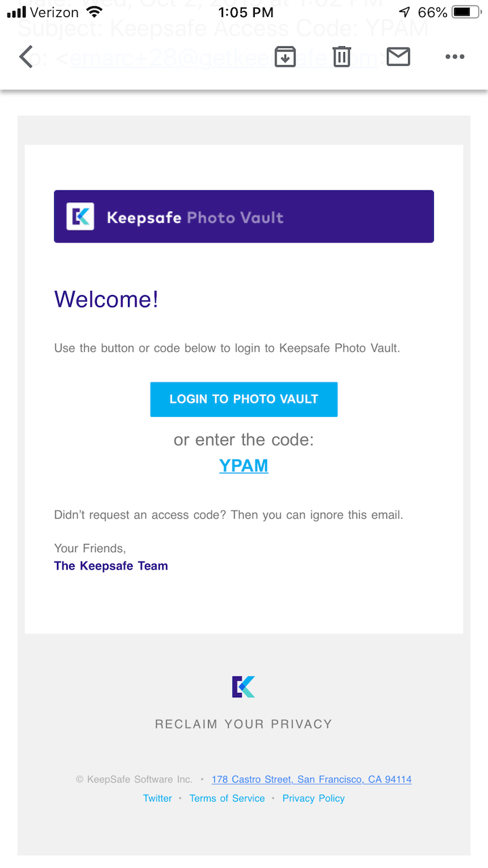The width and height of the screenshot is (488, 868).
Task: Select the Keepsafe K logo in the footer
Action: coord(243,686)
